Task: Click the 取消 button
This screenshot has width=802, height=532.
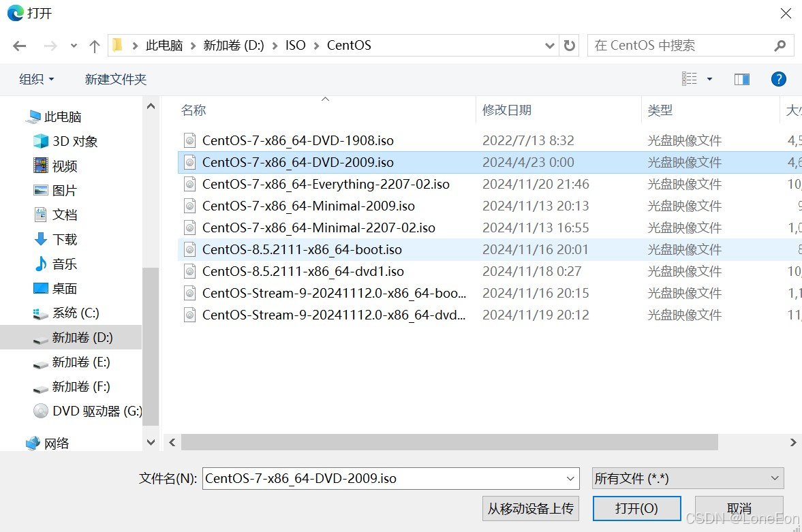Action: 739,508
